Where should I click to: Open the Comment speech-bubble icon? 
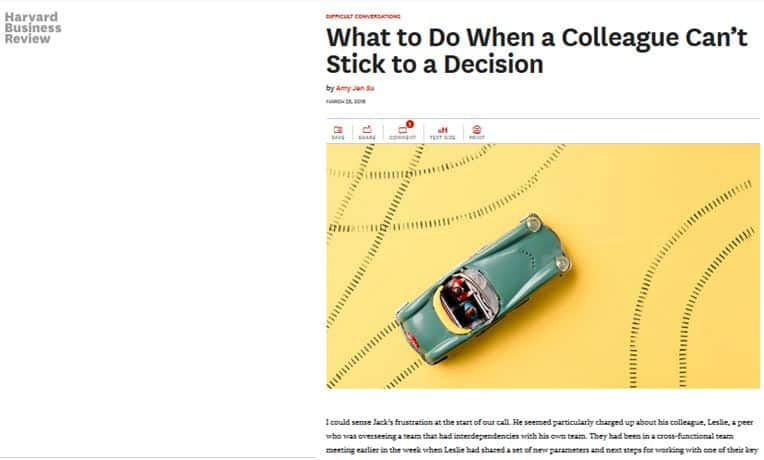tap(402, 130)
